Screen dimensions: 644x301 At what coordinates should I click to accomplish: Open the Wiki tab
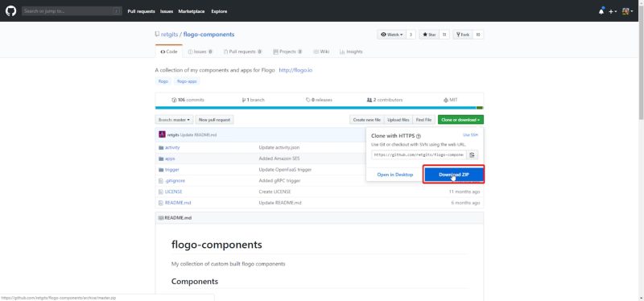[321, 52]
